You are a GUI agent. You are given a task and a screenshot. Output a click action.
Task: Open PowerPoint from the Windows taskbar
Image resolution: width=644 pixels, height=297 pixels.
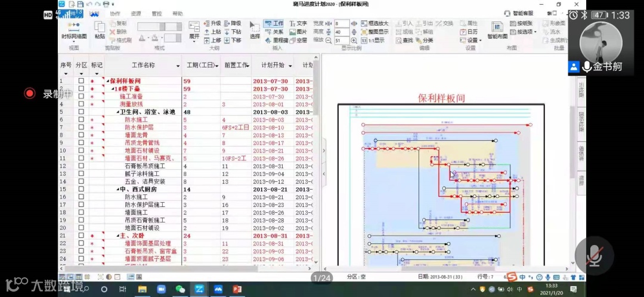[x=237, y=289]
